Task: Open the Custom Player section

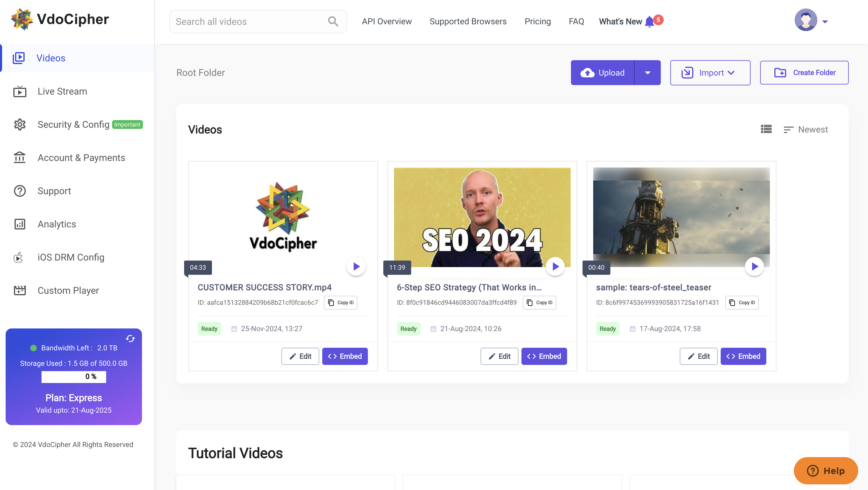Action: (x=68, y=290)
